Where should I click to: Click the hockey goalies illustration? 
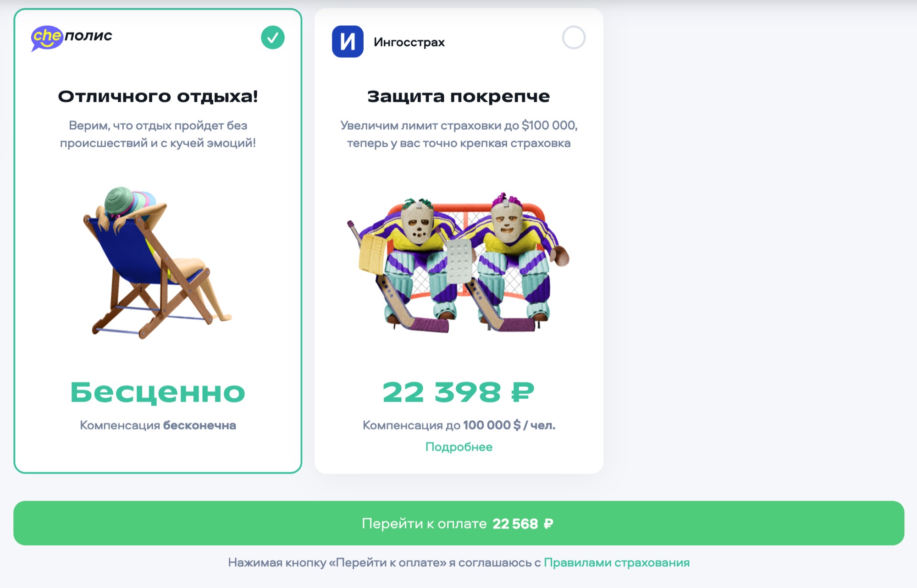click(x=458, y=263)
